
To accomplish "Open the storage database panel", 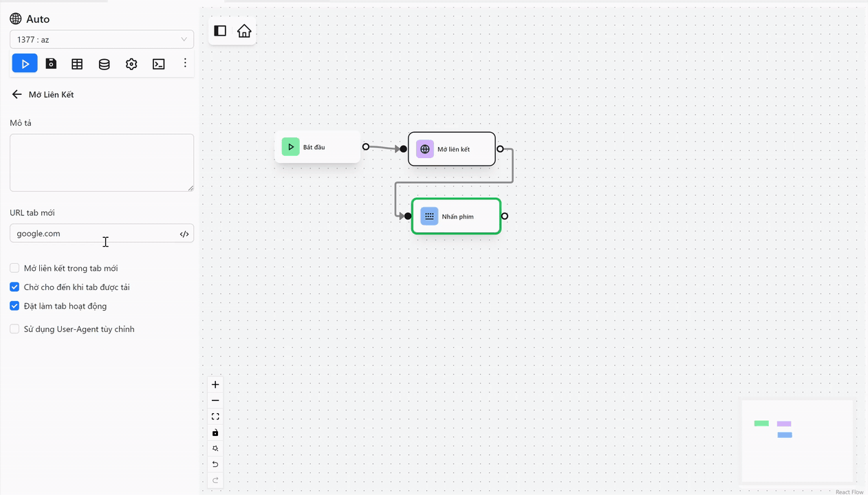I will tap(104, 63).
